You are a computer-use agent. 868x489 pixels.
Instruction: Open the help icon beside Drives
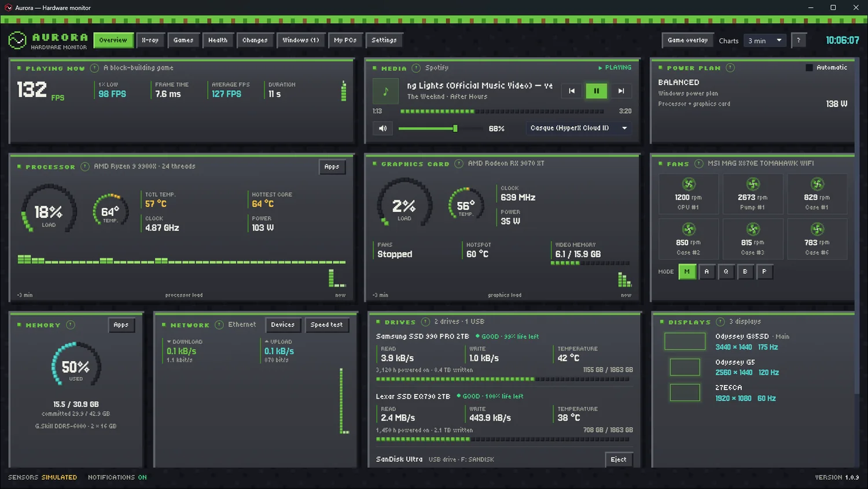coord(425,322)
